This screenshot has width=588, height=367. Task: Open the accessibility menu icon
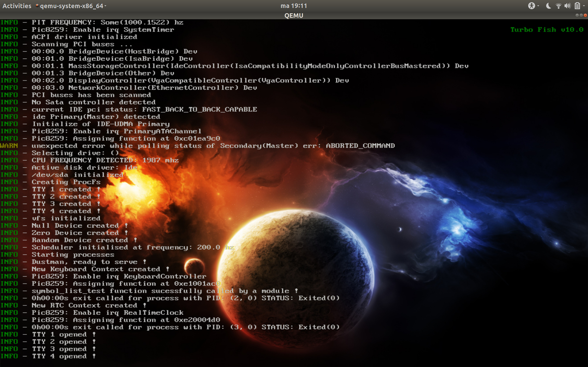tap(531, 6)
